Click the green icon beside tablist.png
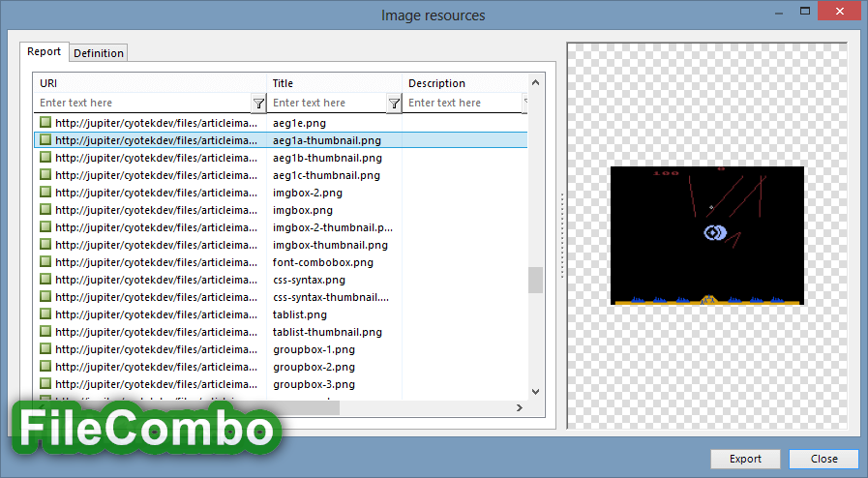868x478 pixels. point(45,314)
